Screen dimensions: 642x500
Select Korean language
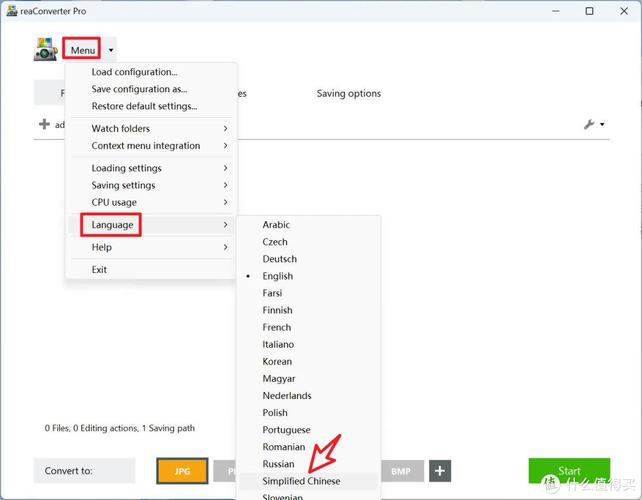point(308,362)
